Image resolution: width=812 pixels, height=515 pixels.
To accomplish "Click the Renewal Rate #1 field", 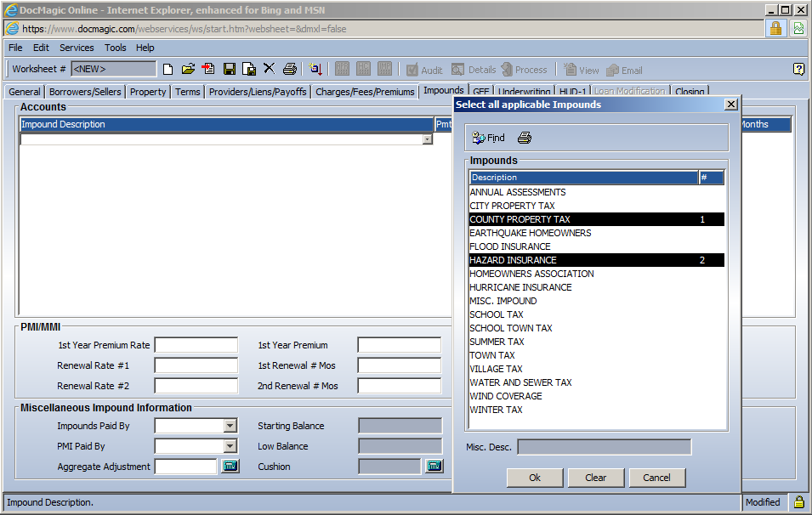I will [x=196, y=365].
